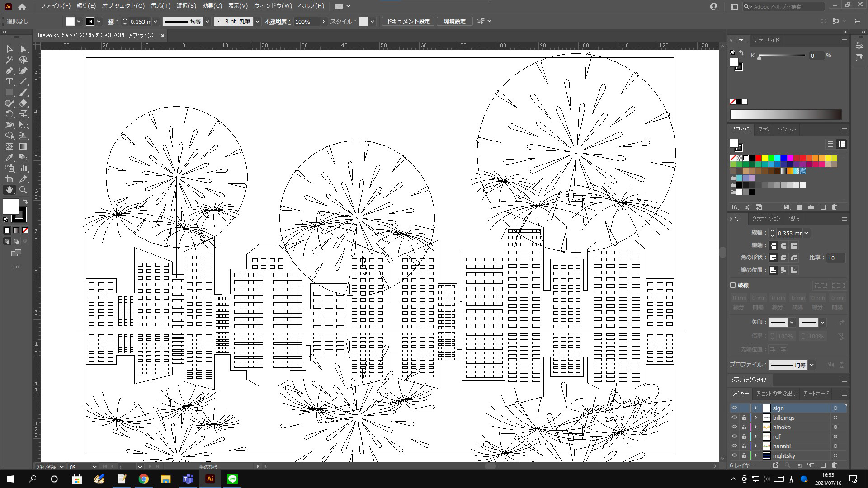This screenshot has width=868, height=488.
Task: Select the Zoom tool
Action: click(23, 190)
